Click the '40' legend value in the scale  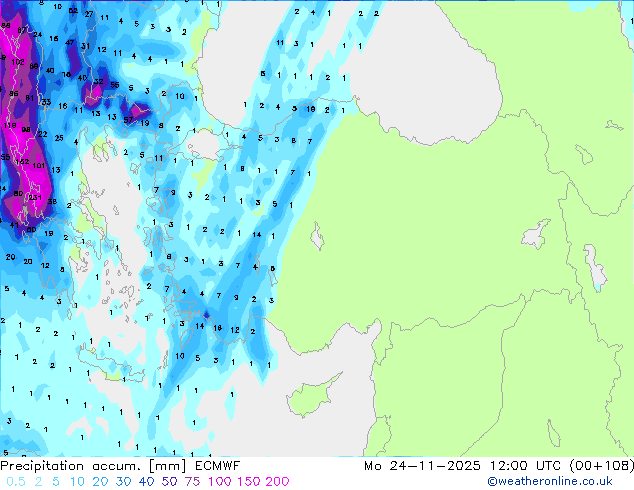[146, 482]
